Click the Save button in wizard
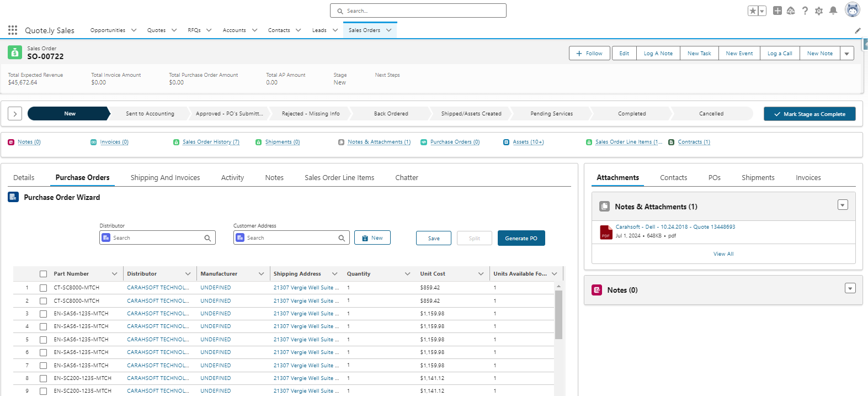 pos(434,238)
